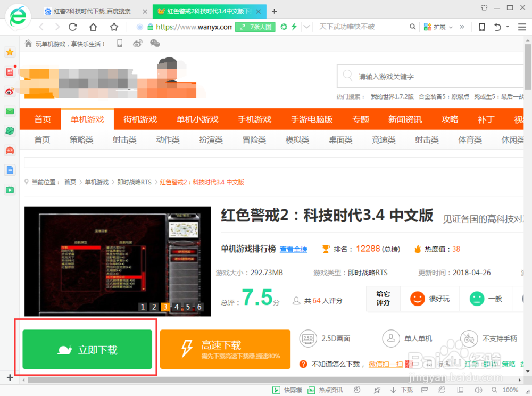Screen dimensions: 532x396
Task: Rate the game 很好玩
Action: tap(430, 299)
